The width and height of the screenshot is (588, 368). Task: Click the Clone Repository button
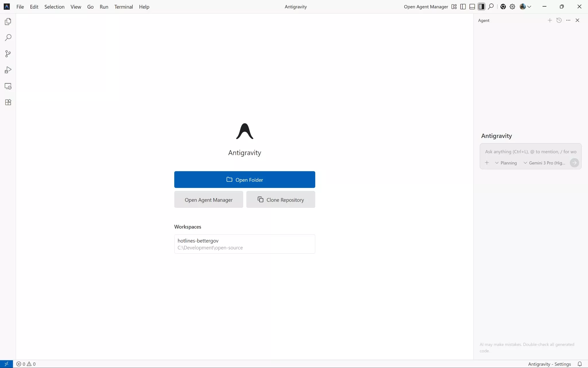pyautogui.click(x=281, y=199)
